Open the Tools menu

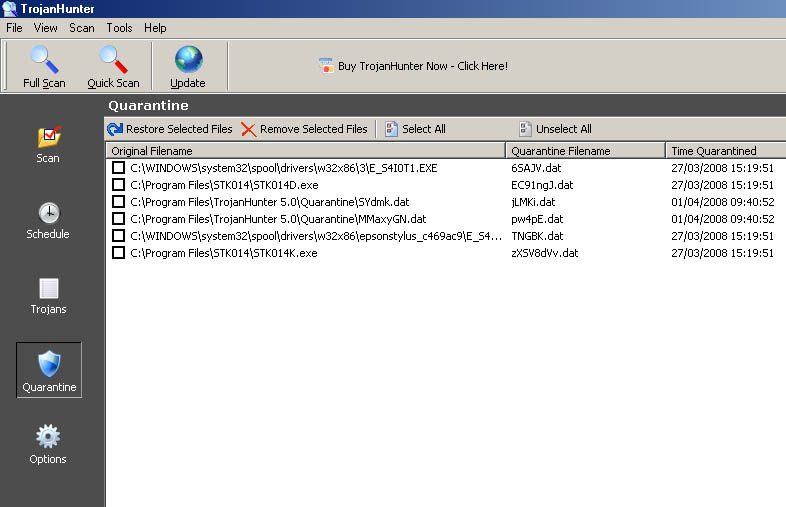tap(119, 28)
